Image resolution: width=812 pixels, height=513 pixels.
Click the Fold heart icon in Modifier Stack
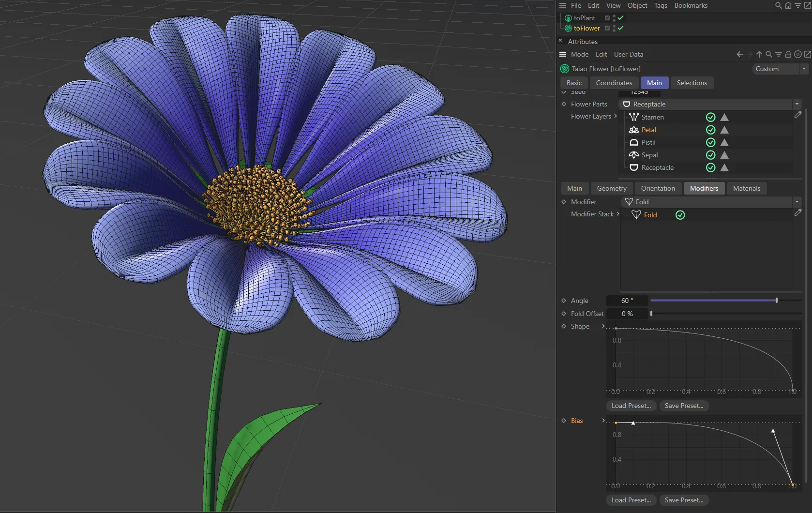[636, 215]
